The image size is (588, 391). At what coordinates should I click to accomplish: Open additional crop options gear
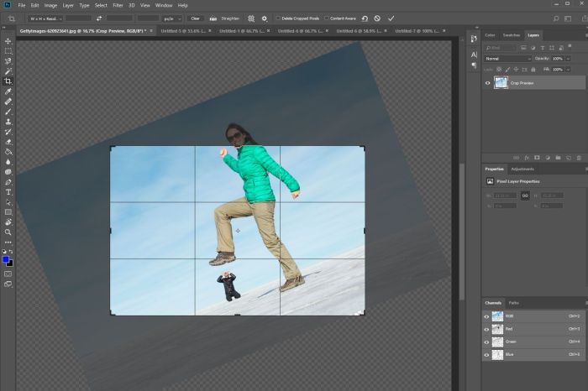tap(265, 18)
